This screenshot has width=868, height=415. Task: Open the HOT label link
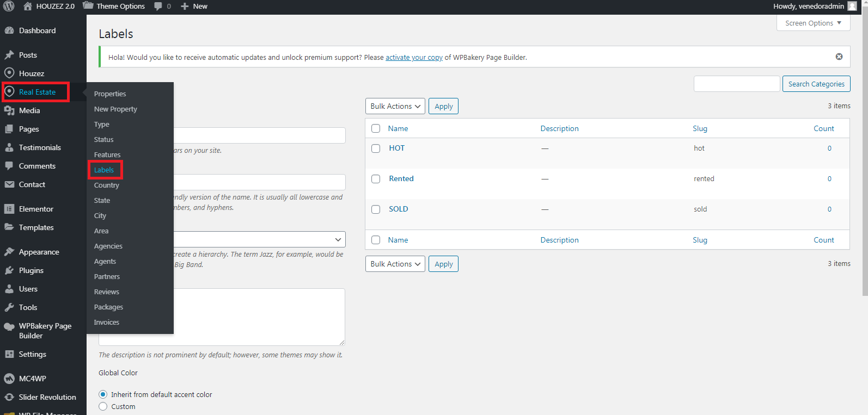(x=396, y=148)
